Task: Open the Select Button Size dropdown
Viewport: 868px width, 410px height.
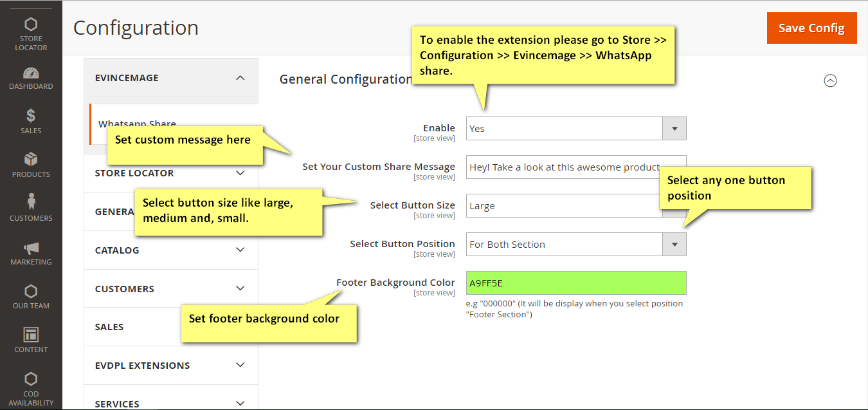Action: click(576, 206)
